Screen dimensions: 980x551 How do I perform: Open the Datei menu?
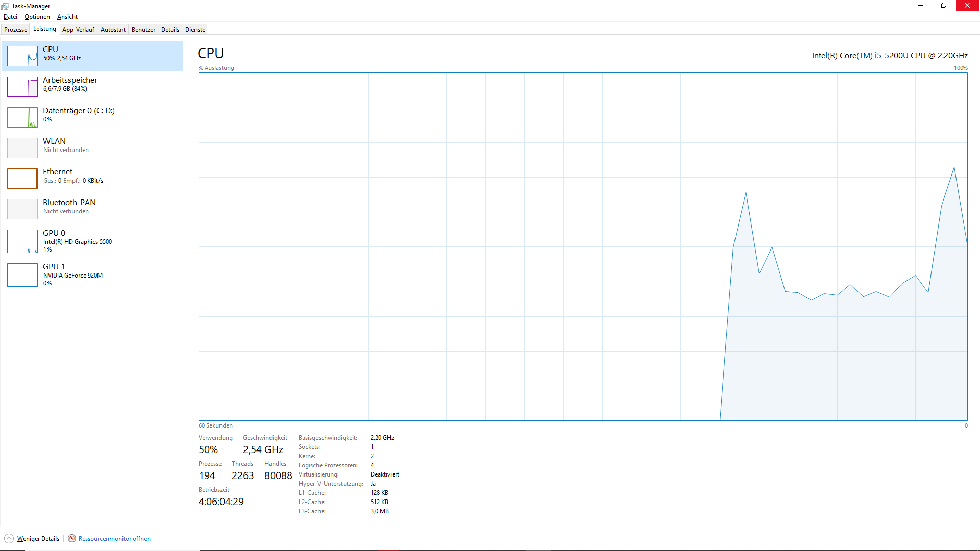click(10, 17)
